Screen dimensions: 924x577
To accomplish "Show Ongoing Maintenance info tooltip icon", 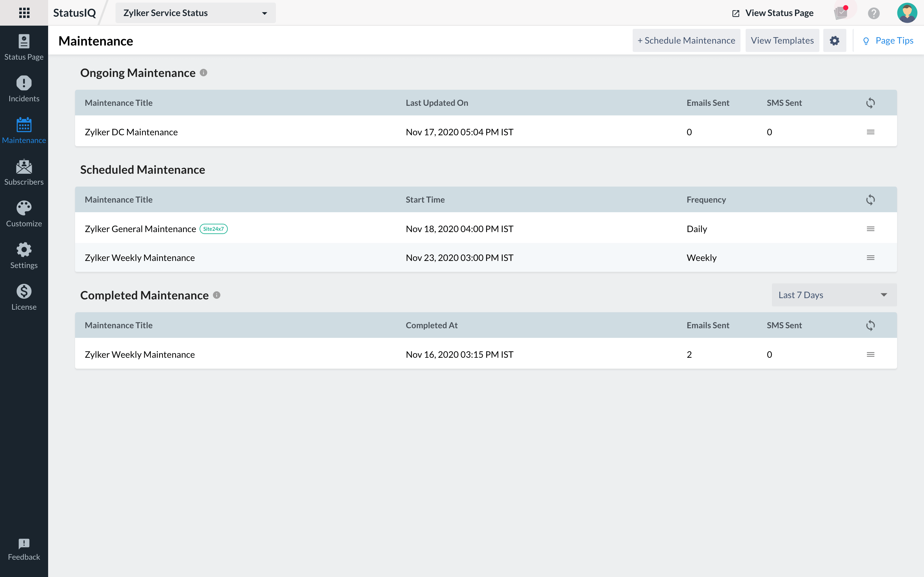I will [203, 72].
